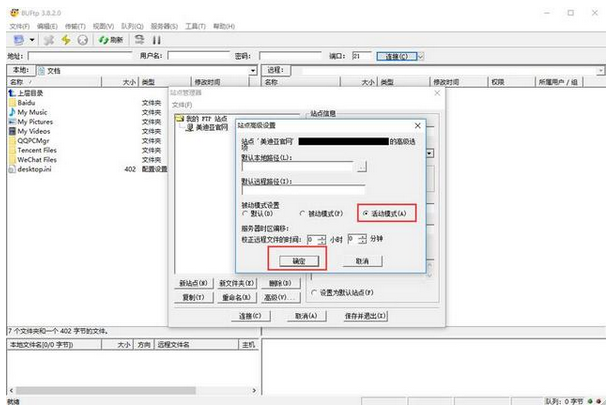Select the My Videos folder icon
610x412 pixels.
coord(12,131)
